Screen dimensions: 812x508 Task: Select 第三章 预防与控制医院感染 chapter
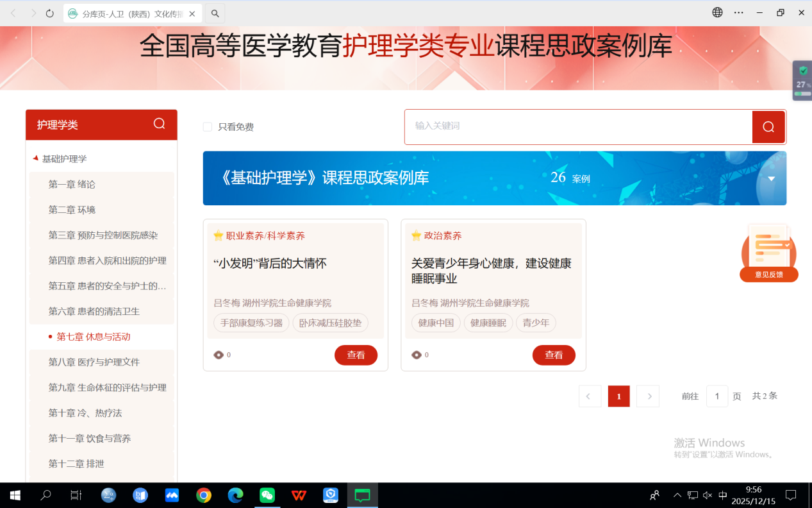tap(103, 235)
